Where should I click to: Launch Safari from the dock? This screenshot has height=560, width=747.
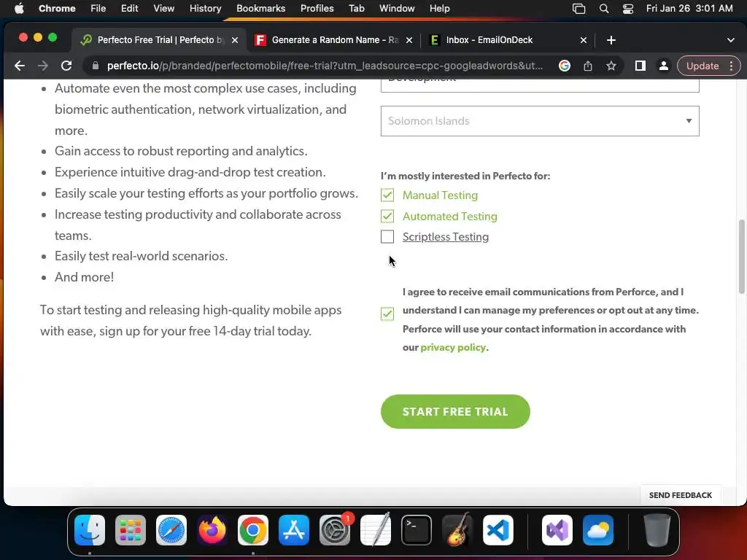pyautogui.click(x=171, y=530)
